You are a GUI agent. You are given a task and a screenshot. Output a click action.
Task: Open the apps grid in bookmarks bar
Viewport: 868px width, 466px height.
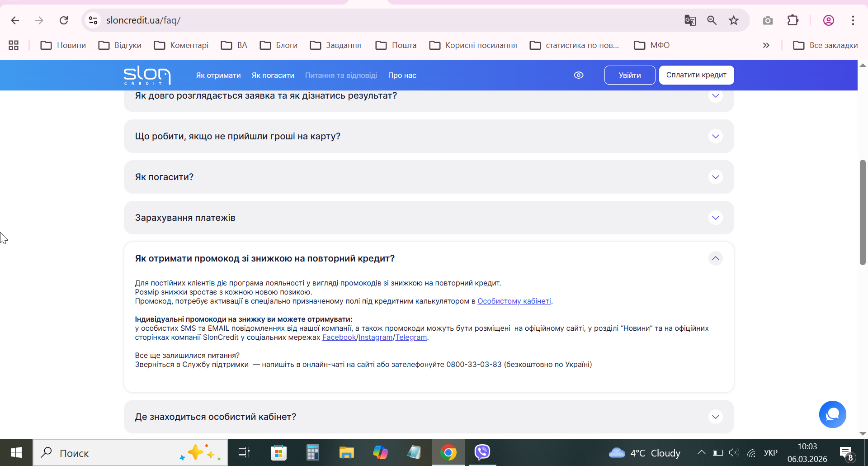tap(14, 45)
